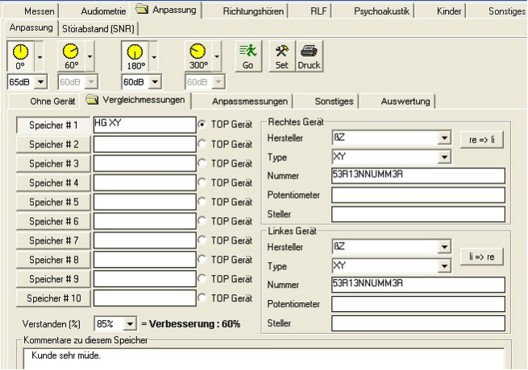This screenshot has height=370, width=528.
Task: Open Hersteller dropdown for Linkes Gerät
Action: (x=444, y=247)
